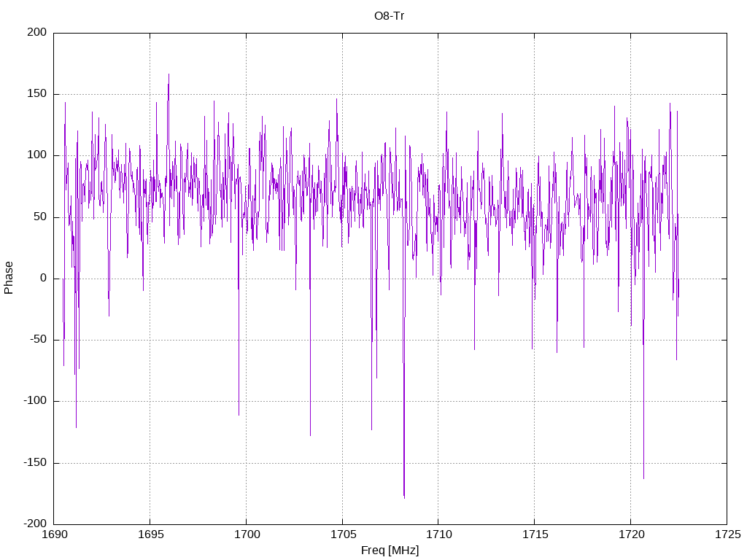Click the x-axis value 1710
Screen dimensions: 747x560
coord(438,534)
